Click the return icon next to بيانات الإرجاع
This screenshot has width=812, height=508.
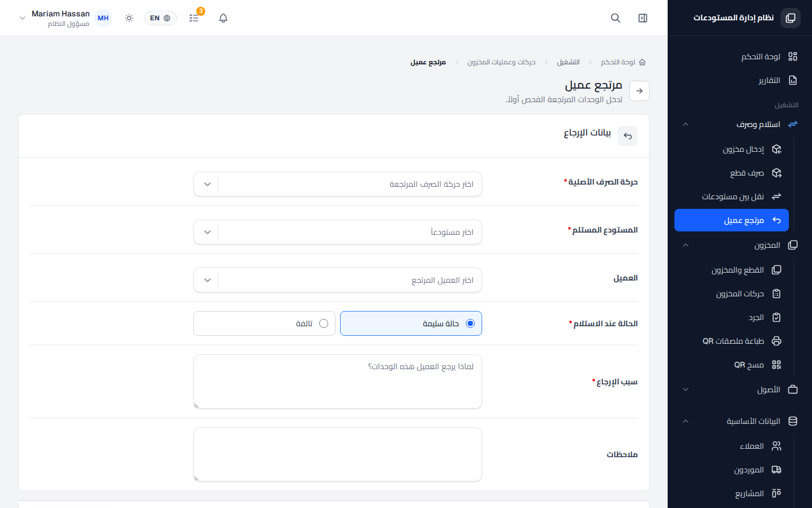click(628, 136)
